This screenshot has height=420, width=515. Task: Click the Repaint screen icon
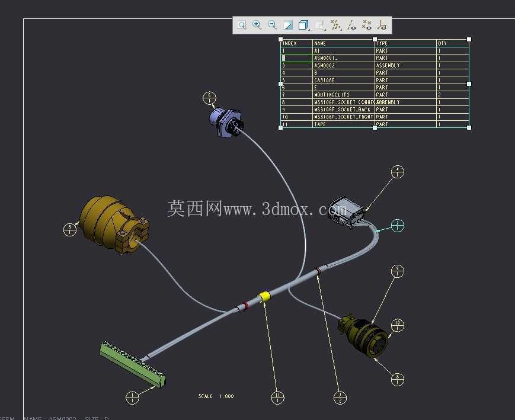tap(288, 25)
